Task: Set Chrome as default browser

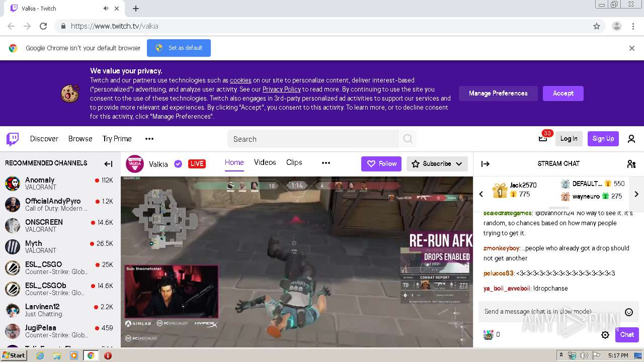Action: 179,48
